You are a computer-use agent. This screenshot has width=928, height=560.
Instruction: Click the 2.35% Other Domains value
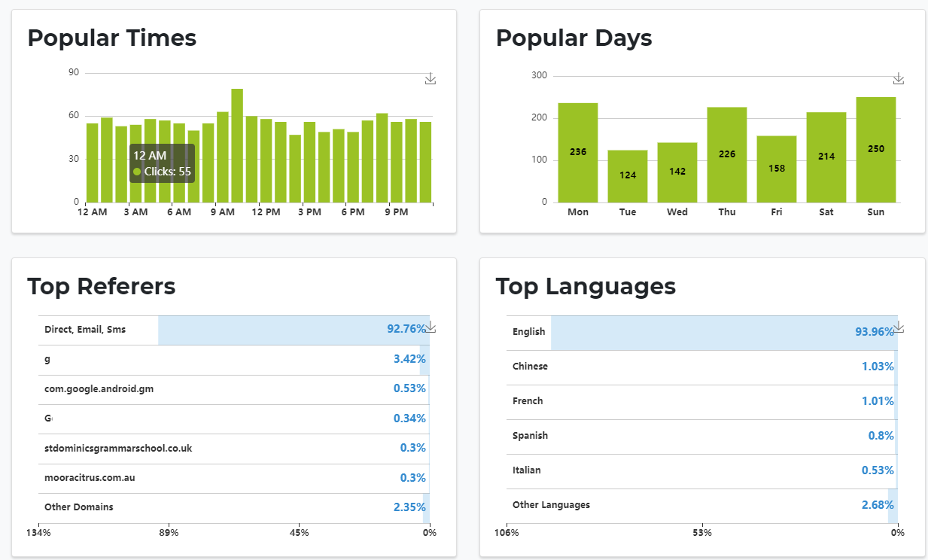point(409,507)
